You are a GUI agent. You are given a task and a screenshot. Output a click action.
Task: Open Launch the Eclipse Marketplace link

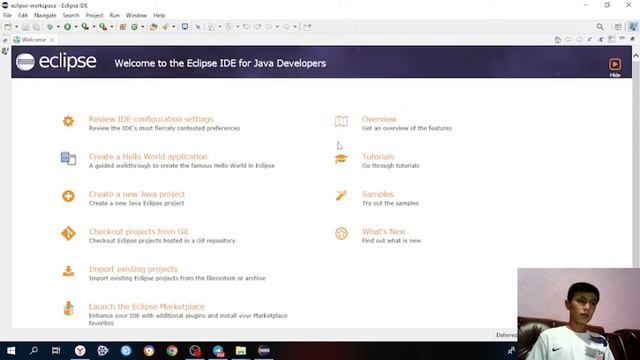coord(147,307)
